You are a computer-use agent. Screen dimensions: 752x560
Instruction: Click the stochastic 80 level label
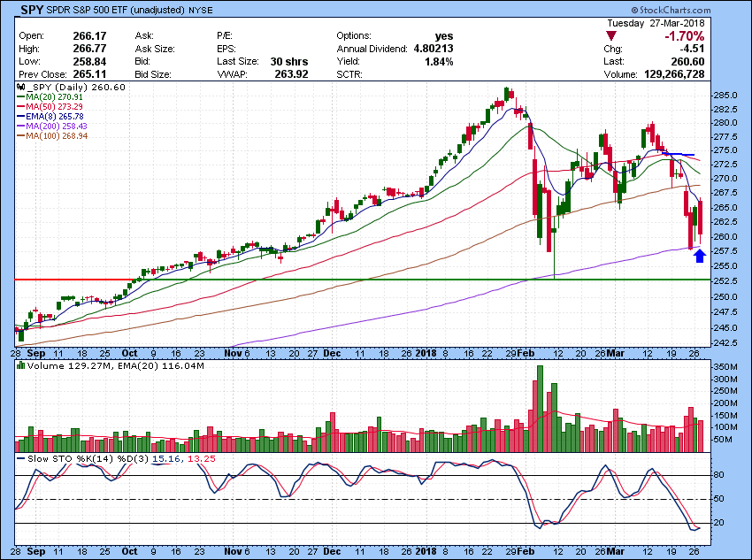tap(718, 475)
